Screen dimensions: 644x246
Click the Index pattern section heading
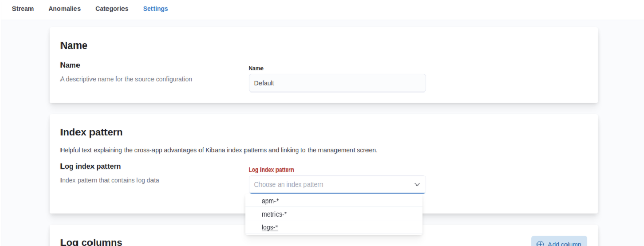tap(91, 133)
